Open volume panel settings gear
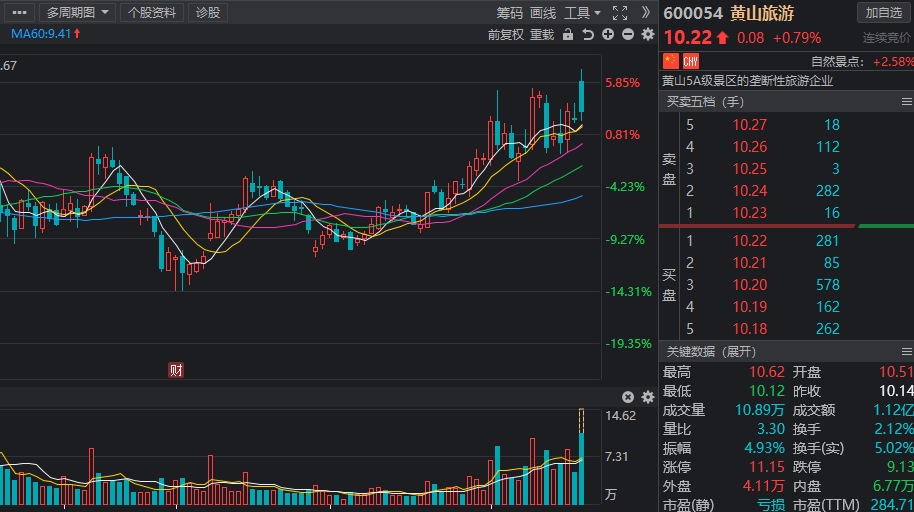Image resolution: width=914 pixels, height=512 pixels. pyautogui.click(x=647, y=397)
